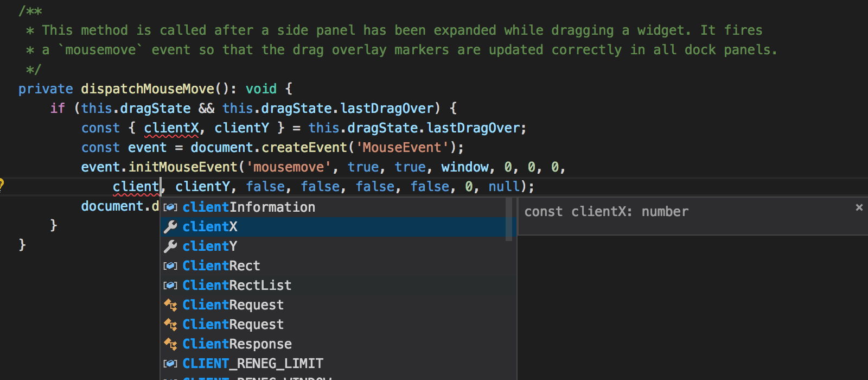Screen dimensions: 868x380
Task: Click the class icon next to ClientResponse
Action: pos(170,344)
